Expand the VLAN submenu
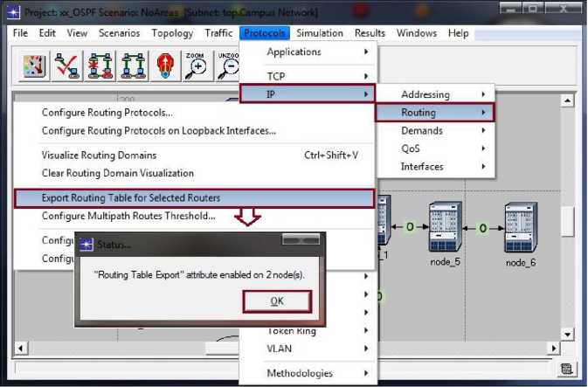This screenshot has width=588, height=387. coord(308,349)
